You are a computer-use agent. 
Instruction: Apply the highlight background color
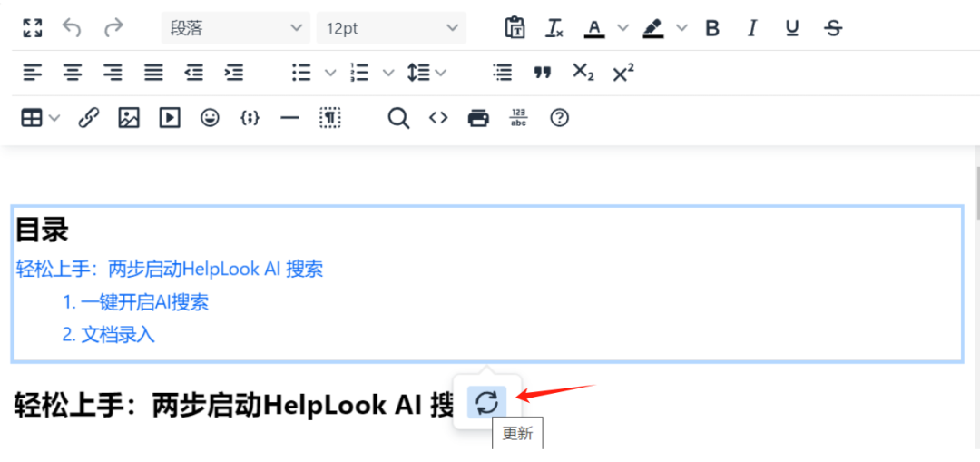[653, 28]
